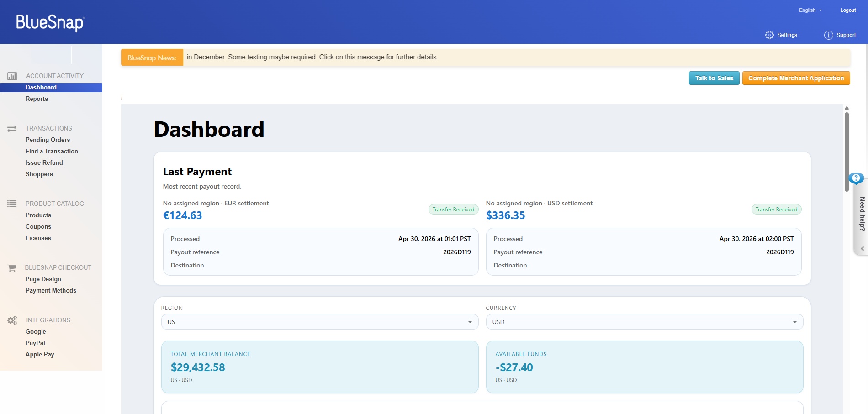The image size is (868, 414).
Task: Click the $29,432.58 total merchant balance
Action: [198, 367]
